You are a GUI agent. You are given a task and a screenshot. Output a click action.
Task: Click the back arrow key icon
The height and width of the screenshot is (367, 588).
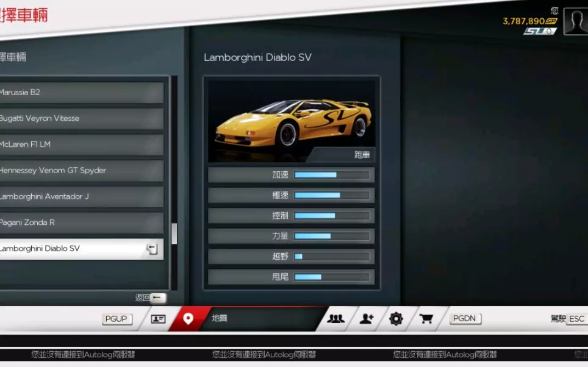pyautogui.click(x=158, y=298)
